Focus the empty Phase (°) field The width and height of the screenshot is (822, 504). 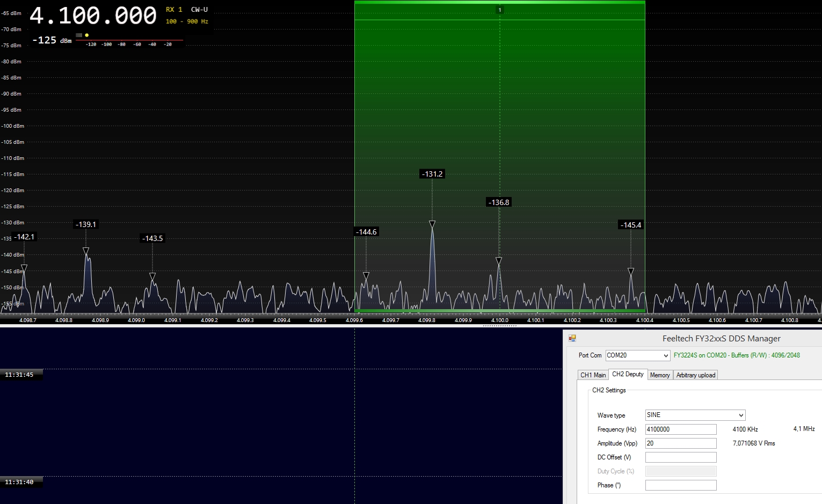coord(681,485)
